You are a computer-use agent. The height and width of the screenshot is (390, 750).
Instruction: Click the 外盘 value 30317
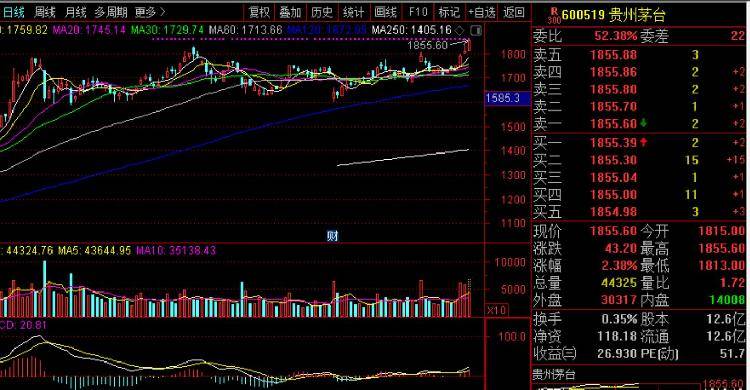pos(619,300)
